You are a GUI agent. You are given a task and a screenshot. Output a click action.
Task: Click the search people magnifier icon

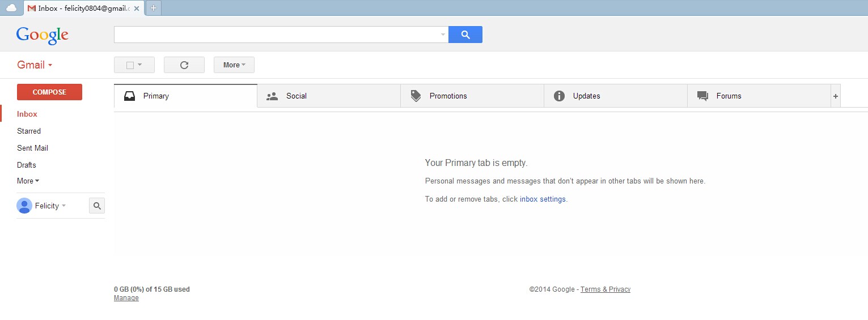tap(97, 206)
